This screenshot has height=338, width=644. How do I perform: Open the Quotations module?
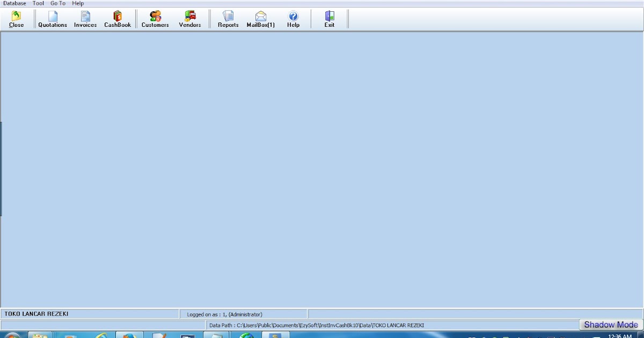coord(53,19)
